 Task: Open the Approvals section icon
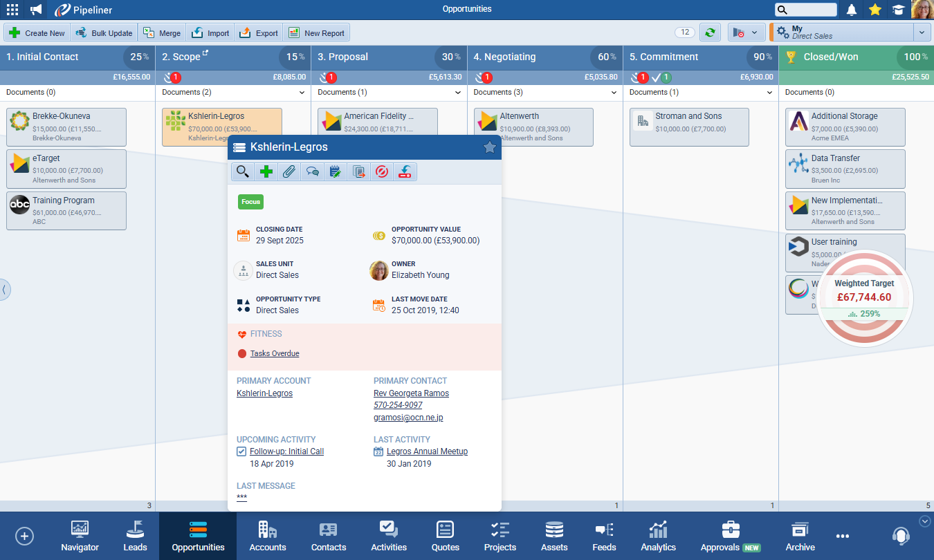[731, 530]
